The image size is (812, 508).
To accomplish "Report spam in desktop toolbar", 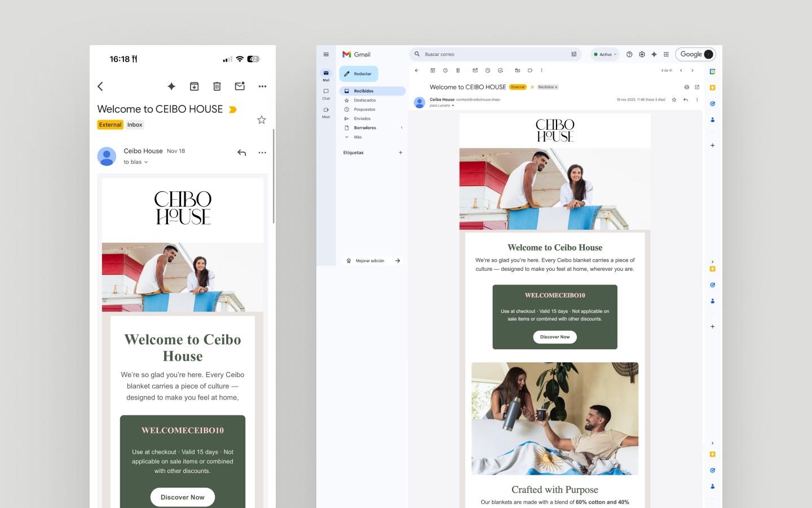I will point(445,71).
